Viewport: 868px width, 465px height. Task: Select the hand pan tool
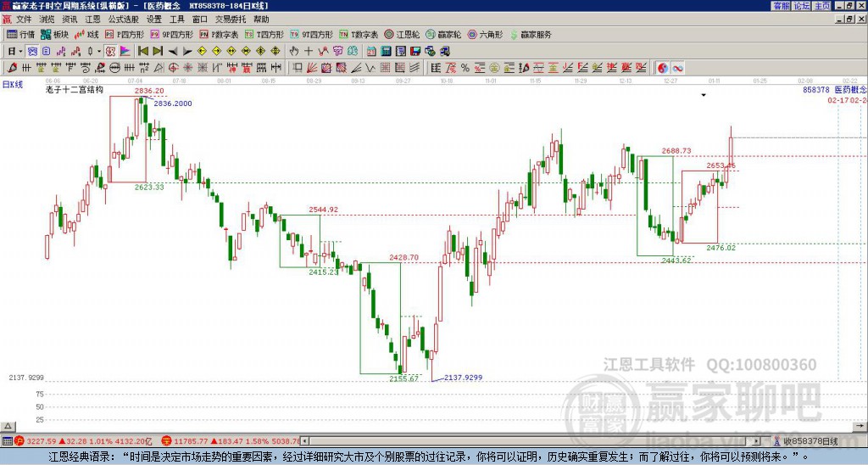pos(294,52)
